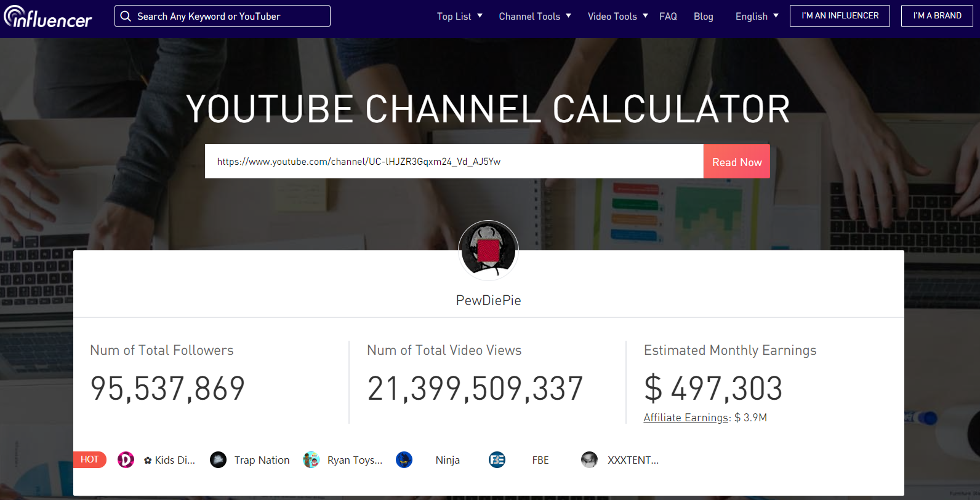Expand the Video Tools dropdown menu
The height and width of the screenshot is (500, 980).
tap(617, 16)
